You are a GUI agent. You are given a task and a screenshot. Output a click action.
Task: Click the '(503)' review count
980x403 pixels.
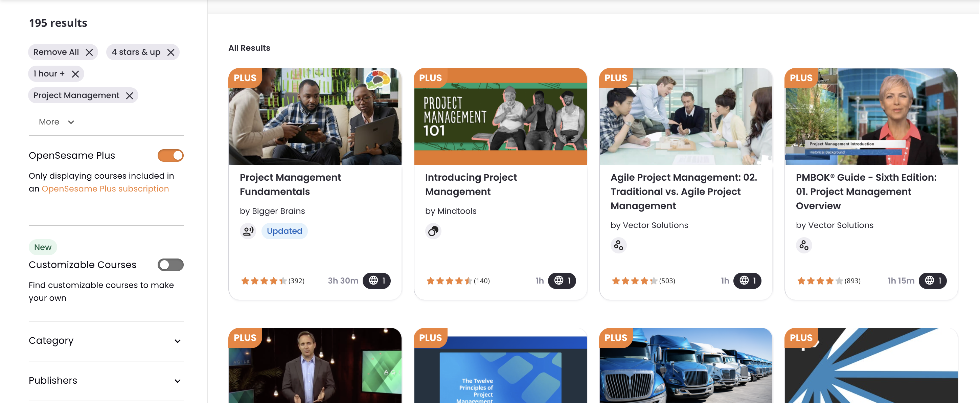pos(667,281)
